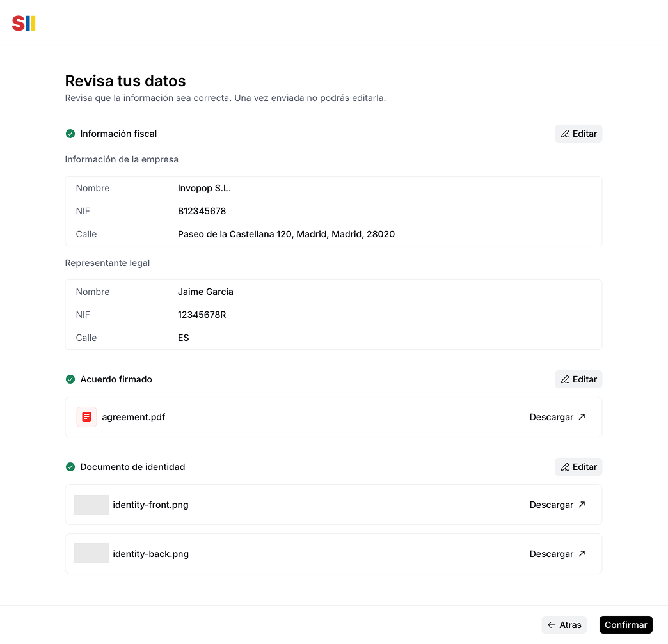The height and width of the screenshot is (644, 668).
Task: Click the external-link arrow next to agreement.pdf Descargar
Action: (582, 416)
